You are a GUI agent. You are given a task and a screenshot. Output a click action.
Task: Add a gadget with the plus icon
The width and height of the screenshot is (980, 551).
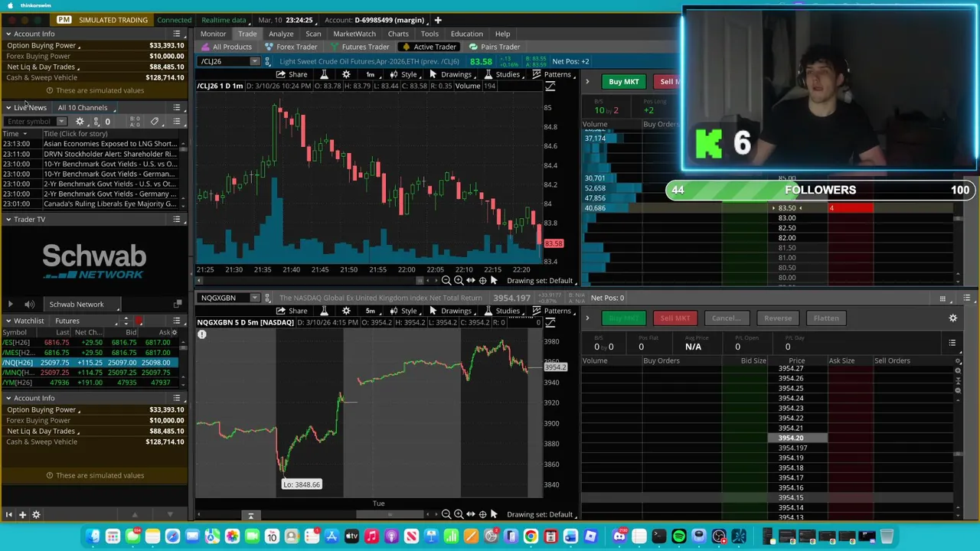point(22,515)
